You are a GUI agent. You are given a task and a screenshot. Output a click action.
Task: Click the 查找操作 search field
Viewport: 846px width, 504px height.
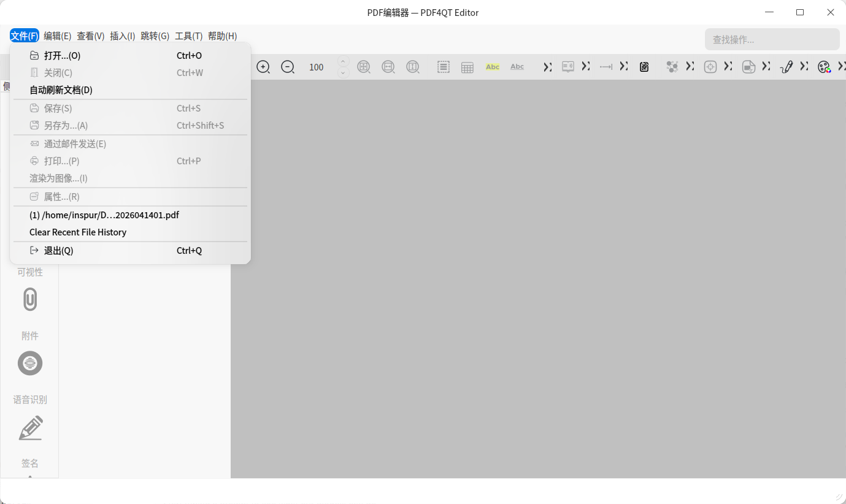pyautogui.click(x=772, y=39)
